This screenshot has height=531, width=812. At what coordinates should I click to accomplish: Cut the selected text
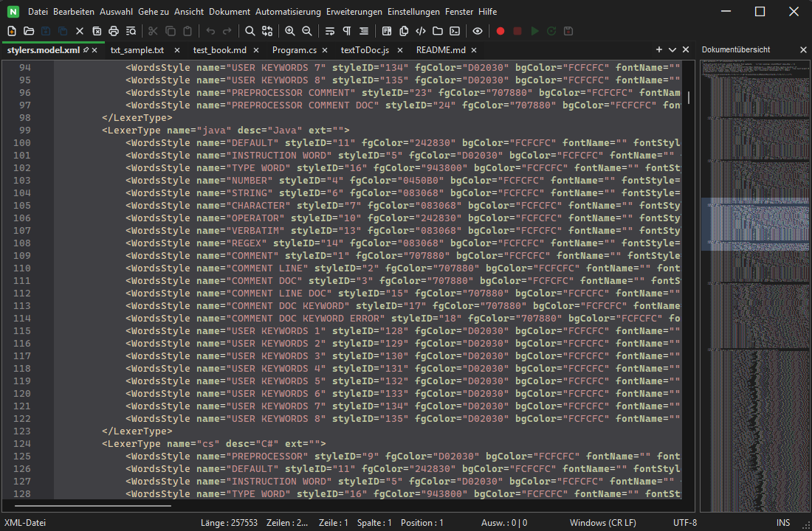(153, 31)
